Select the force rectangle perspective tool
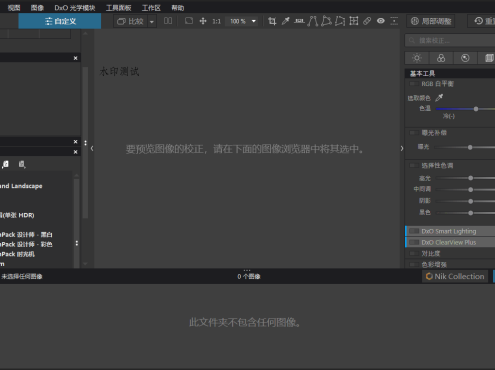 pos(326,21)
